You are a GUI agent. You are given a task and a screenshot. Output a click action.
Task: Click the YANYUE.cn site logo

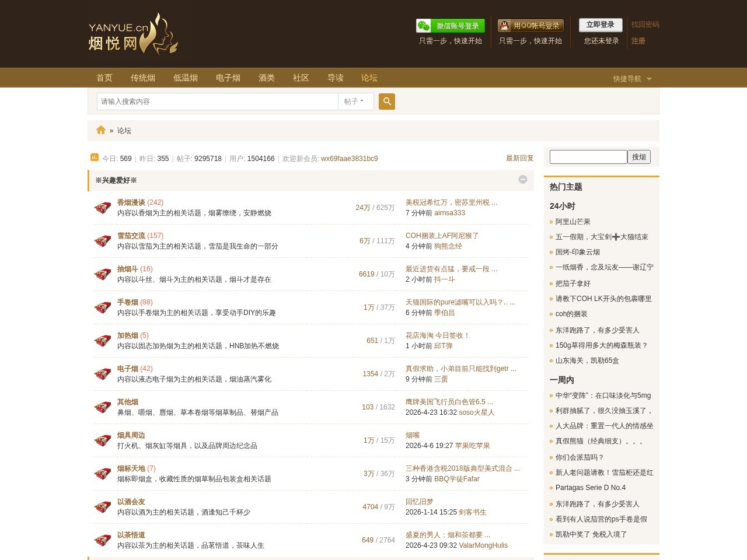click(133, 34)
